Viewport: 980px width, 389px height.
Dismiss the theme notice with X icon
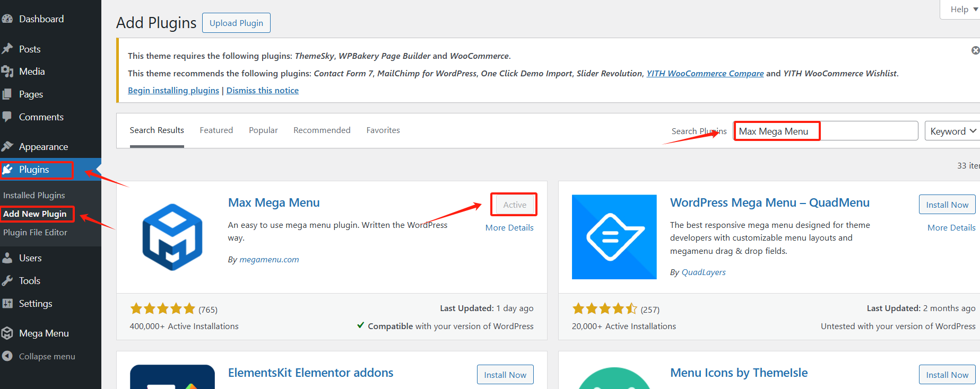975,50
